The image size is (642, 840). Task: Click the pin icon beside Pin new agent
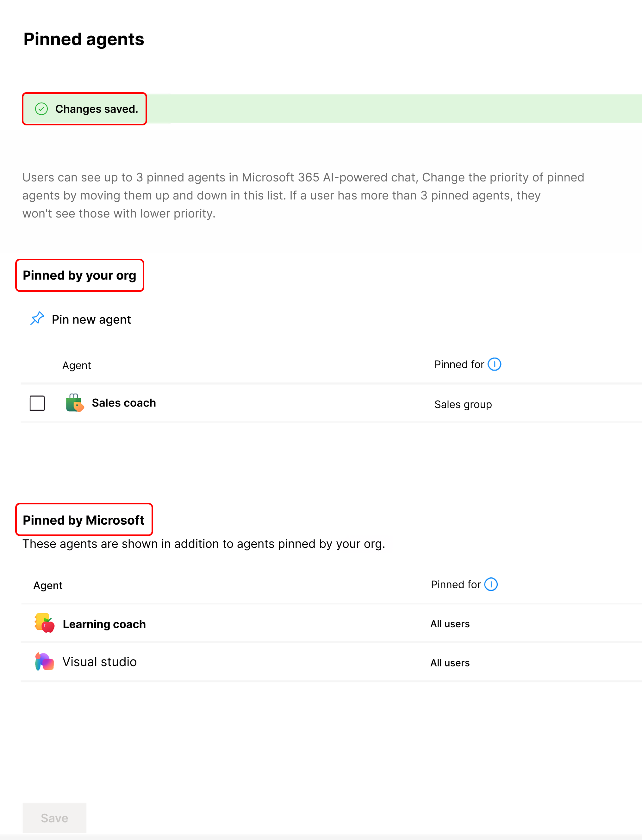[x=37, y=319]
